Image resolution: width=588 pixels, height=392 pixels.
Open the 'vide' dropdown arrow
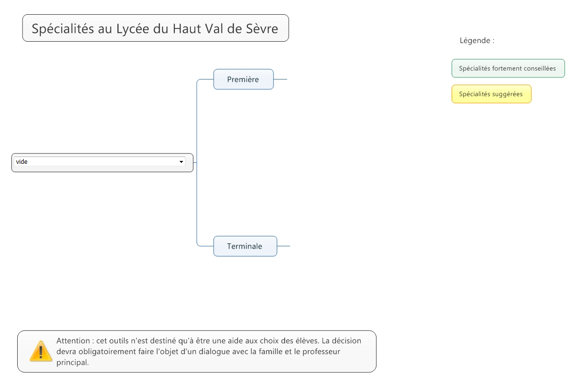tap(181, 162)
